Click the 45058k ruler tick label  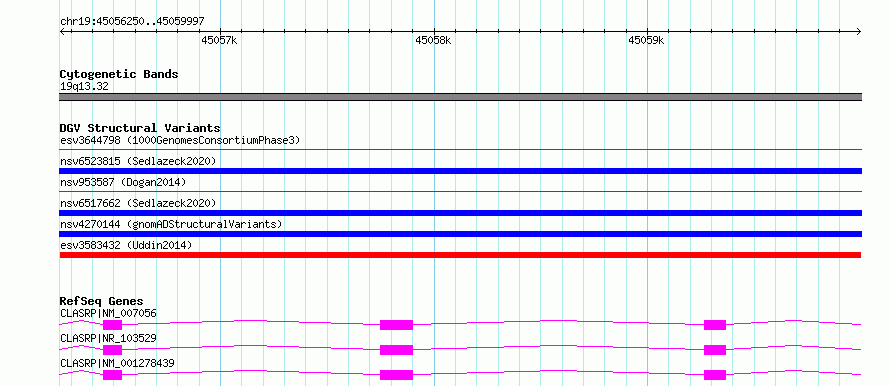(x=433, y=40)
